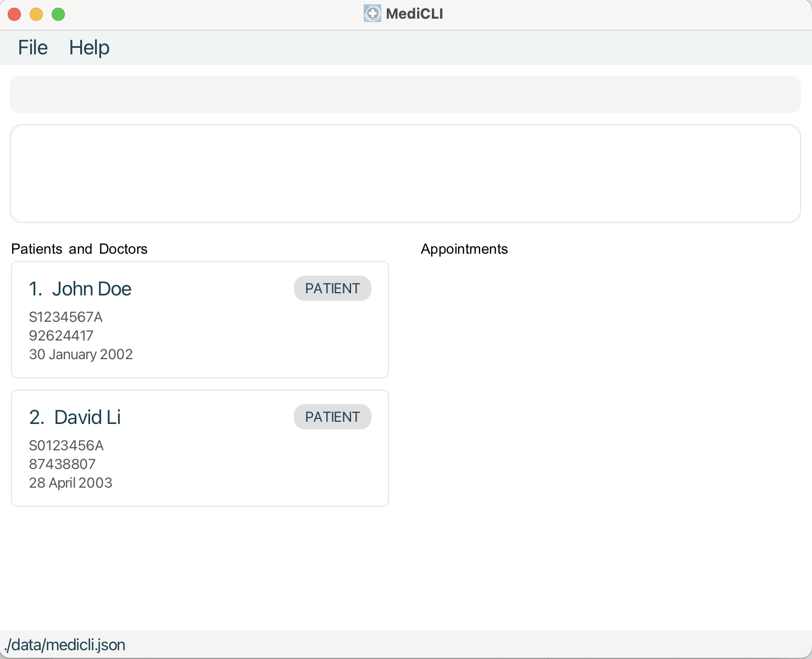Click NRIC S1234567A
This screenshot has width=812, height=659.
click(x=66, y=317)
